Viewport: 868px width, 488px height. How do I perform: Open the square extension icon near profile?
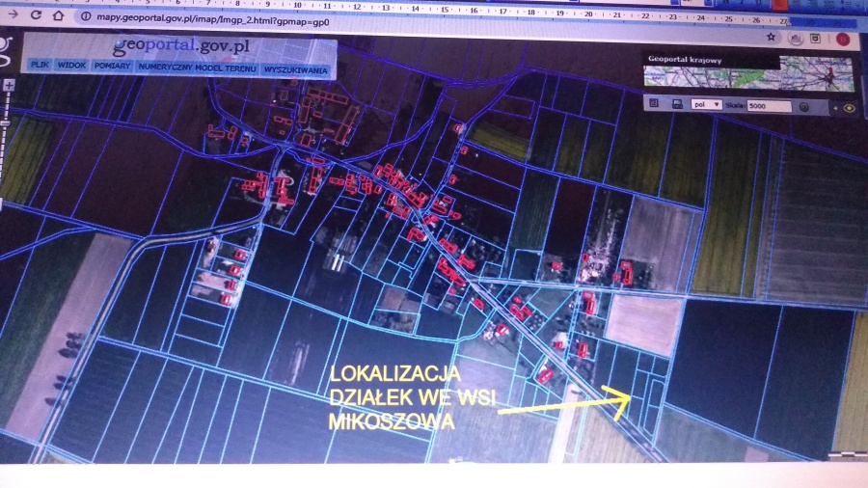tap(815, 39)
